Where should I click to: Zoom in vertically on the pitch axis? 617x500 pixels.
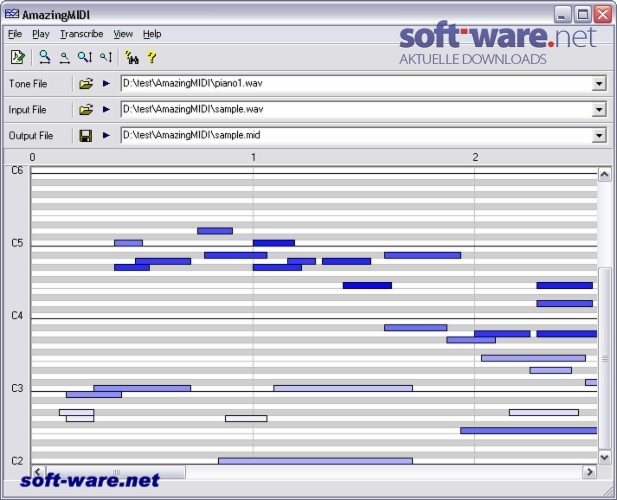pyautogui.click(x=85, y=57)
